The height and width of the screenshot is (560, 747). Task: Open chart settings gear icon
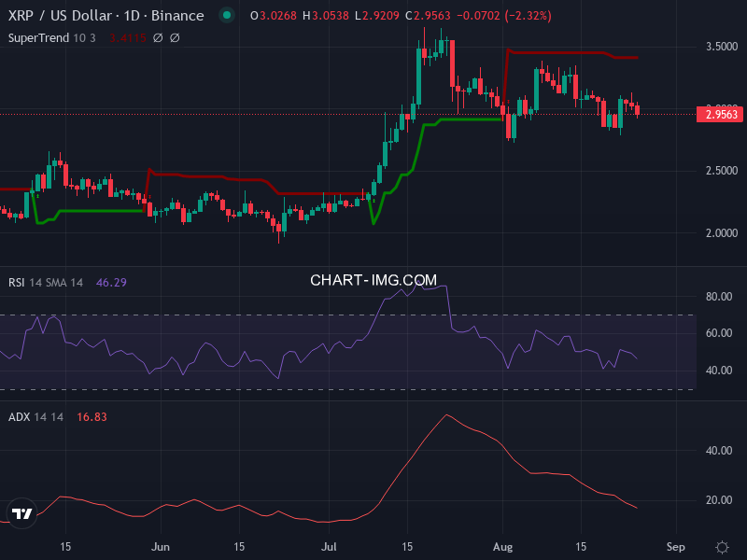pos(722,547)
